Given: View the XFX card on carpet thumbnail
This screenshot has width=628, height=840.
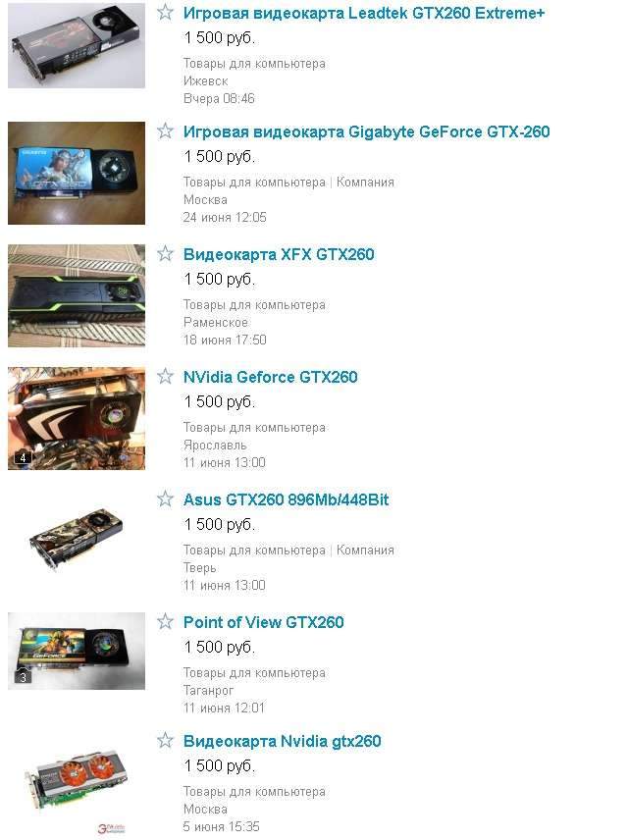Looking at the screenshot, I should click(77, 295).
